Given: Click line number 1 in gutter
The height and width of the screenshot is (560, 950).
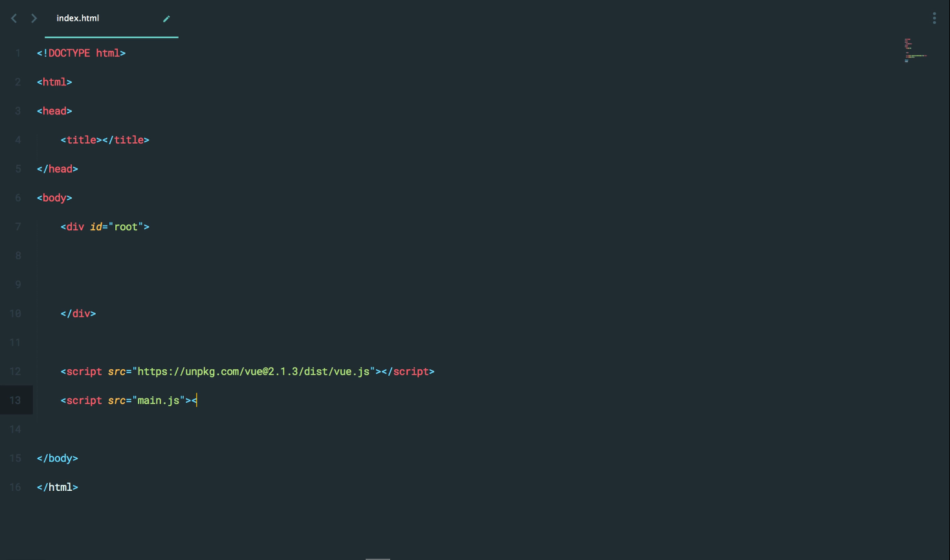Looking at the screenshot, I should pyautogui.click(x=18, y=53).
